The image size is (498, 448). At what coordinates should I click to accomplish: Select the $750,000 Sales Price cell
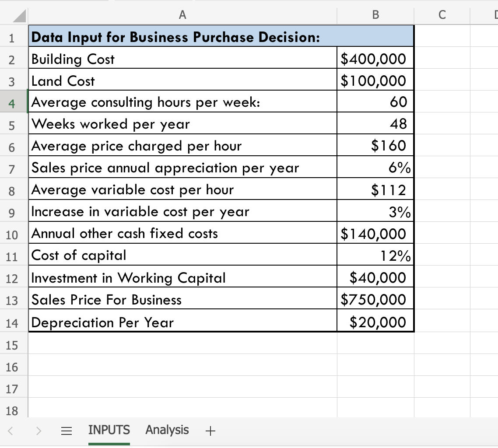(375, 299)
